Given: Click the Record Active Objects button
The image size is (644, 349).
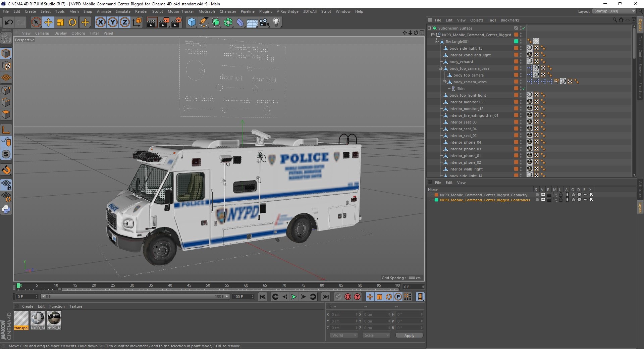Looking at the screenshot, I should pos(338,297).
